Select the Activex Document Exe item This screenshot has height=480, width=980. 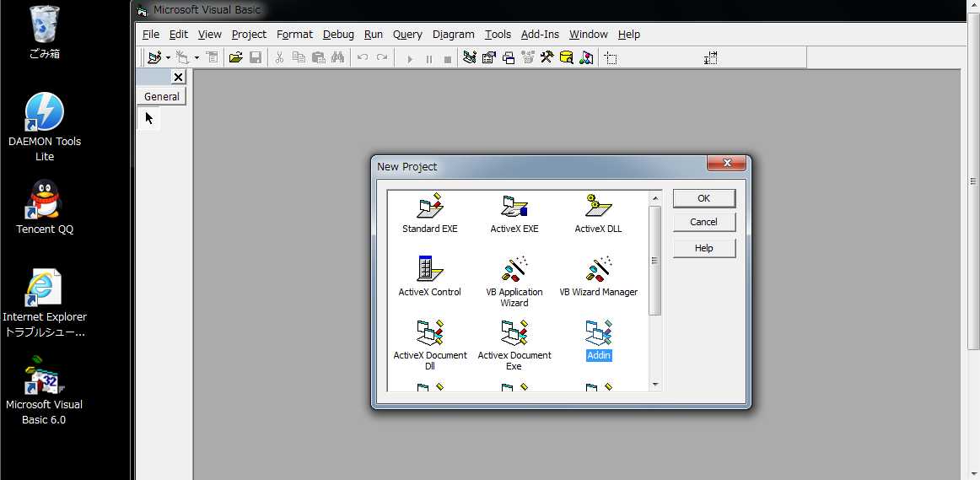click(x=514, y=345)
